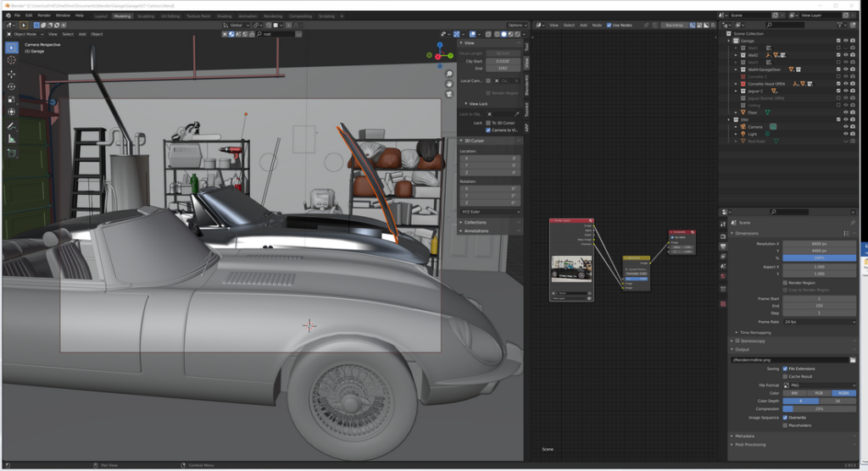Image resolution: width=868 pixels, height=471 pixels.
Task: Open the Frame Rate dropdown
Action: [x=819, y=322]
